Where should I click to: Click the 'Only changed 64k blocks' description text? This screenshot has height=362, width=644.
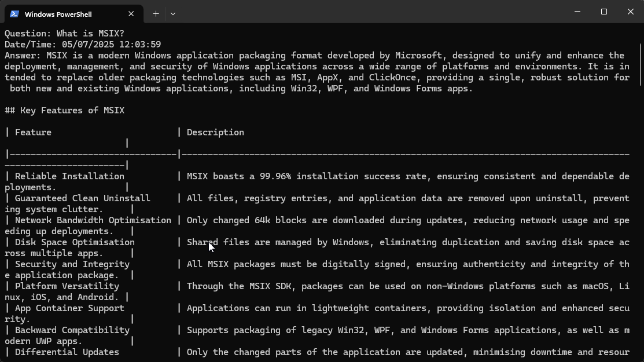pos(246,220)
